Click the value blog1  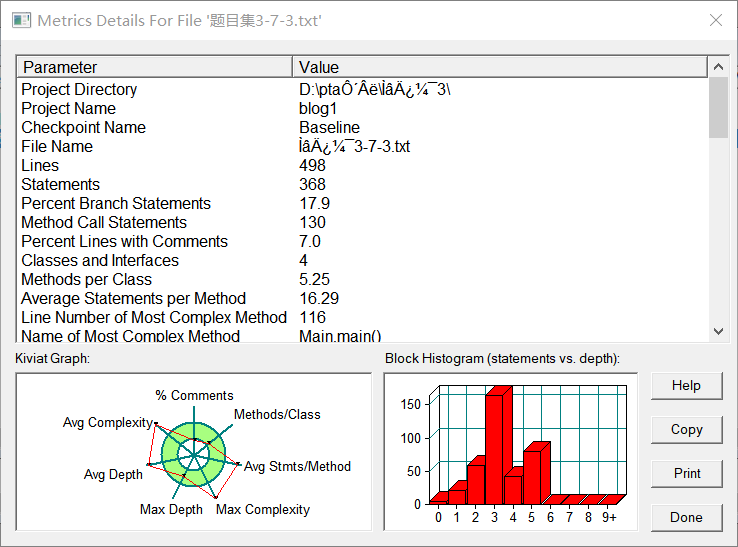(x=318, y=109)
